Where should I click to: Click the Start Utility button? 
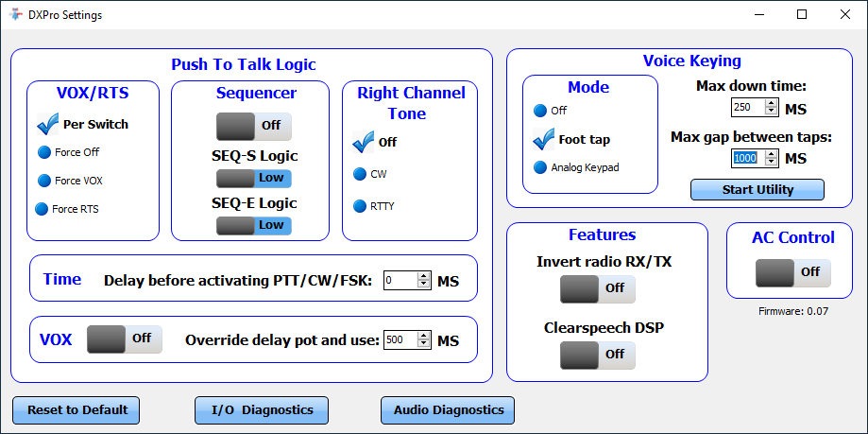pyautogui.click(x=757, y=189)
